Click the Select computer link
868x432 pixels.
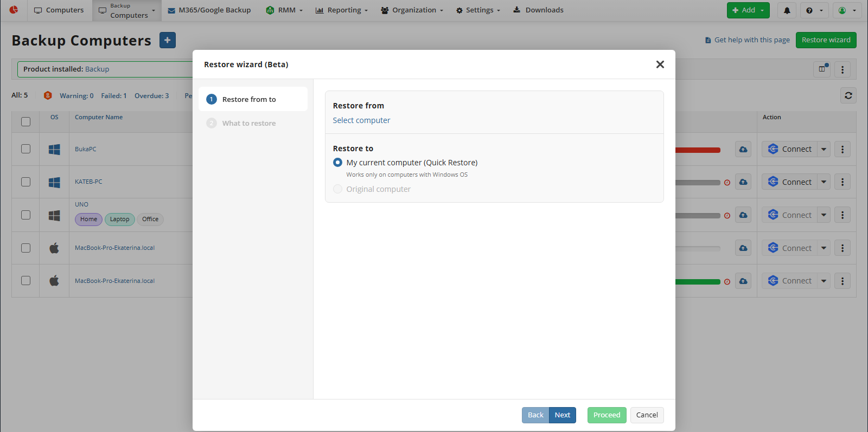coord(361,120)
